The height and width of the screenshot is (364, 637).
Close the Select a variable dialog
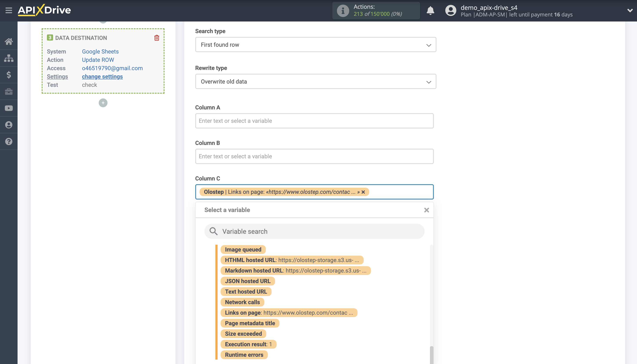point(426,210)
